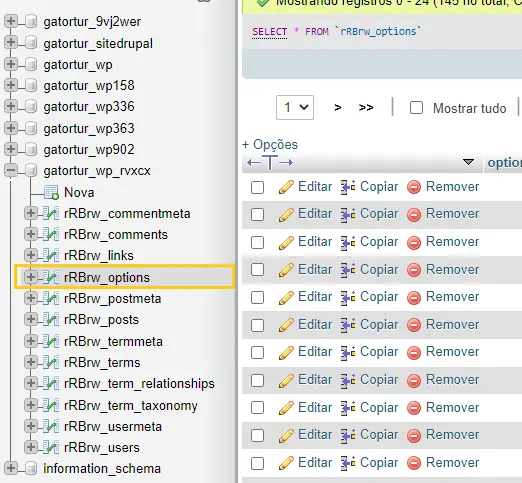
Task: Tick the checkbox of the first result row
Action: 257,187
